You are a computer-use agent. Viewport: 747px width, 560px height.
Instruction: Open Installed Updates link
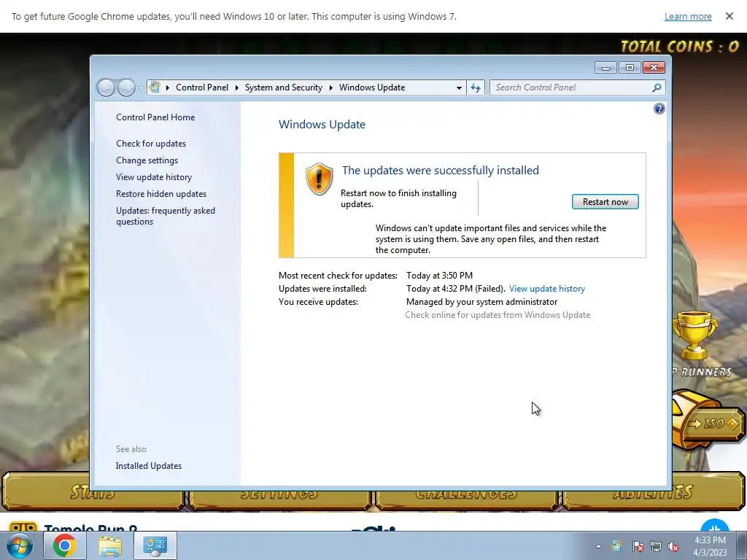pos(149,466)
